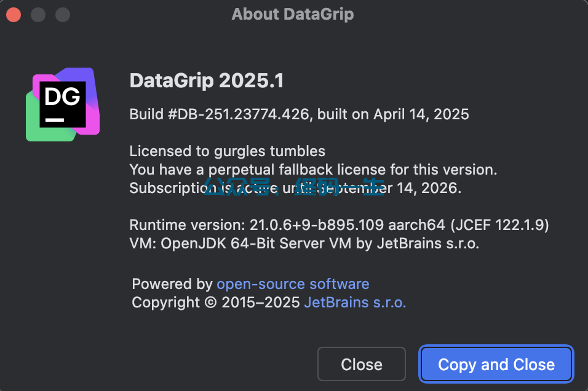The width and height of the screenshot is (588, 391).
Task: Click the Powered by label
Action: 172,284
